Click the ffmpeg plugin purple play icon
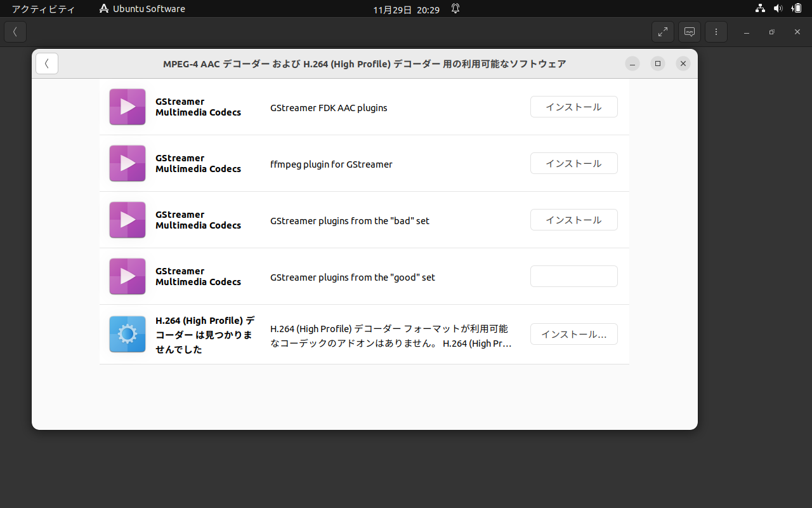This screenshot has height=508, width=812. [128, 163]
